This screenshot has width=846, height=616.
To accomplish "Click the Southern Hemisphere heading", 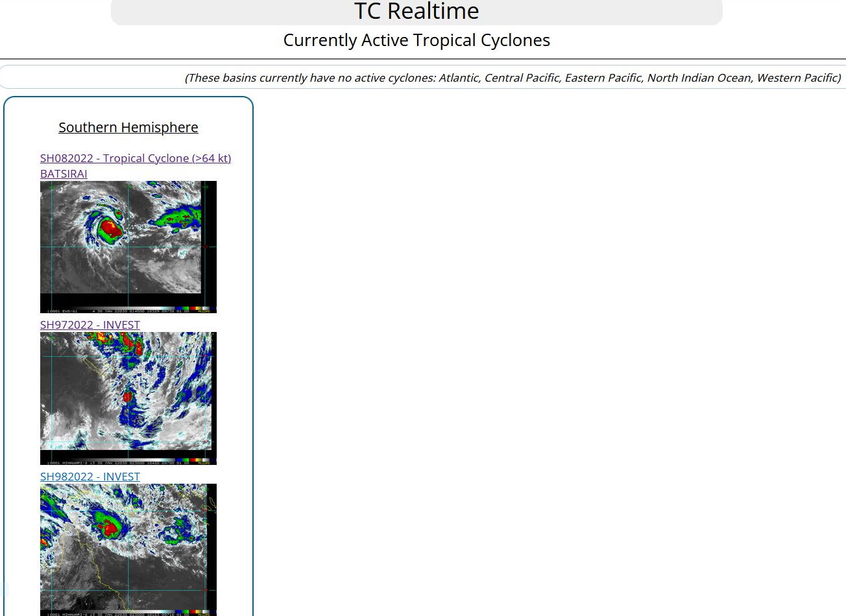I will point(128,128).
